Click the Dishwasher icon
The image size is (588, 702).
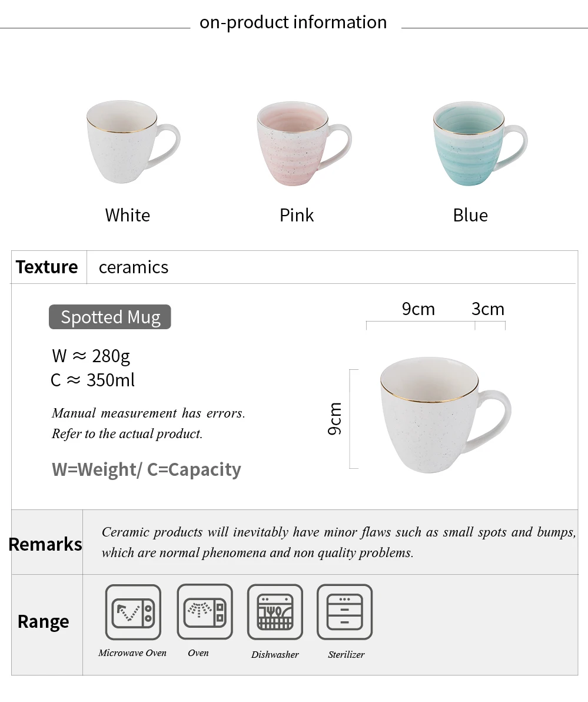[x=275, y=612]
